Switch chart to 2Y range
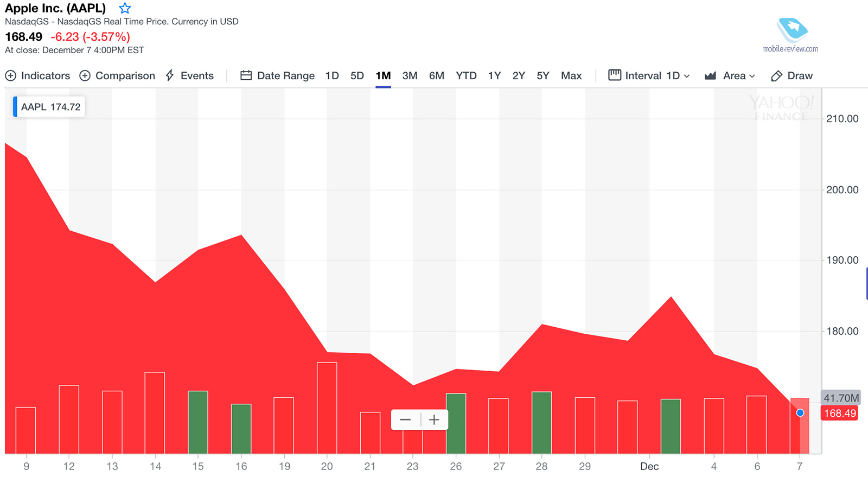868x483 pixels. pos(519,75)
